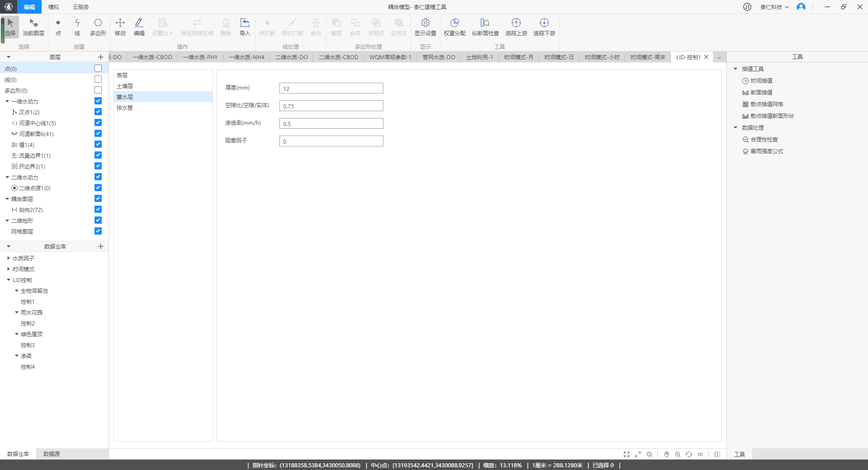The image size is (868, 470).
Task: Uncheck the 二维点源1(0) layer
Action: coord(98,188)
